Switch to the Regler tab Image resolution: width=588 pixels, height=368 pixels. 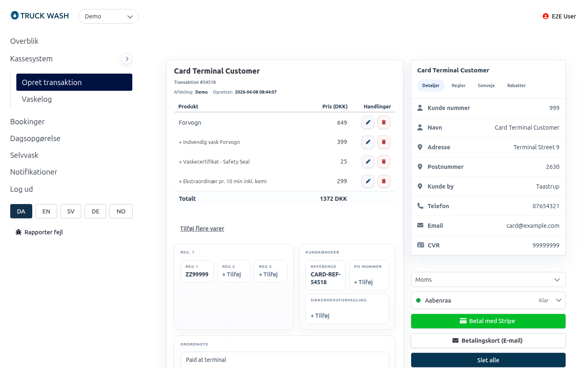459,85
